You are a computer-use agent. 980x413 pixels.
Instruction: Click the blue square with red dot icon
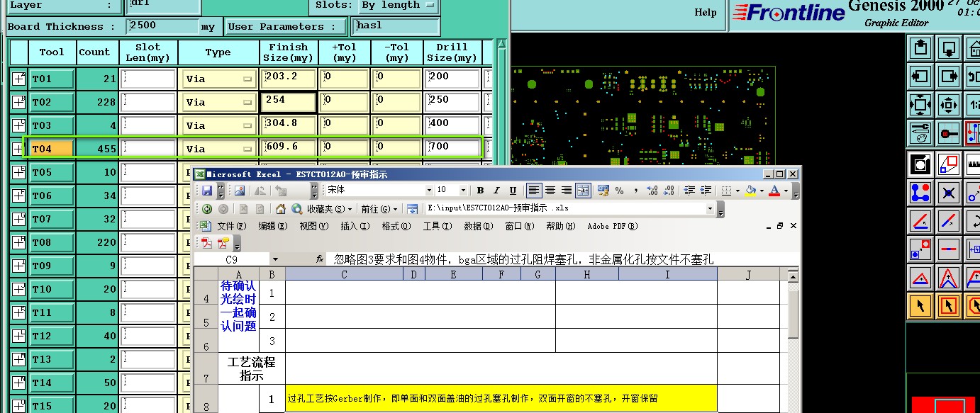(920, 249)
